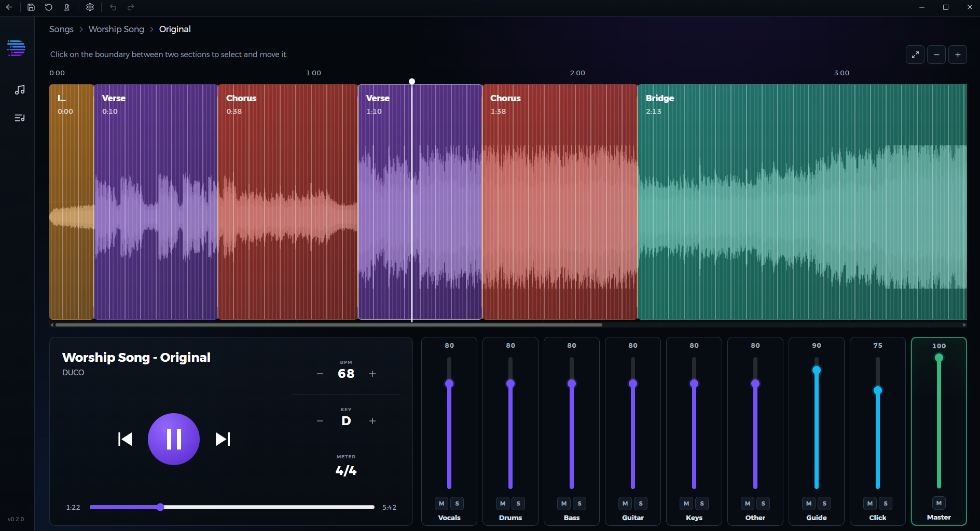The image size is (980, 531).
Task: Zoom in the timeline with plus button
Action: click(x=958, y=55)
